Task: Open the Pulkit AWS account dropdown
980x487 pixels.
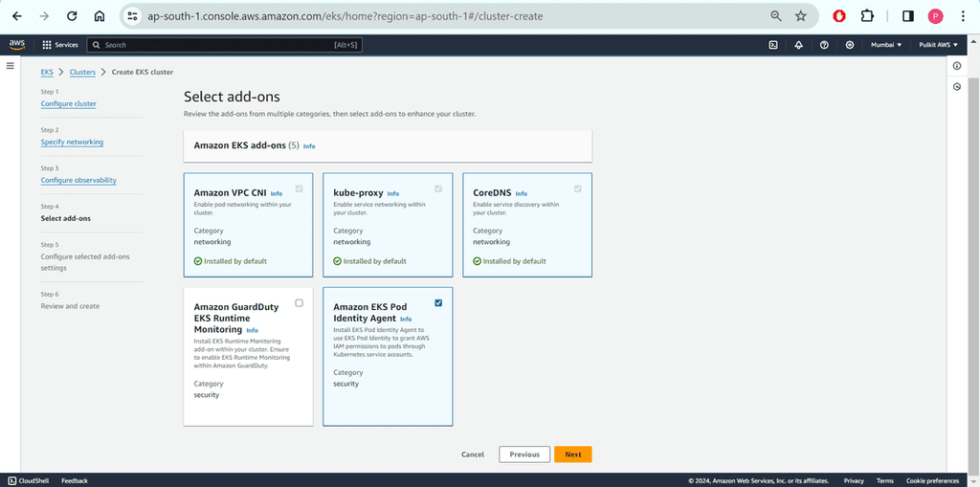Action: click(939, 45)
